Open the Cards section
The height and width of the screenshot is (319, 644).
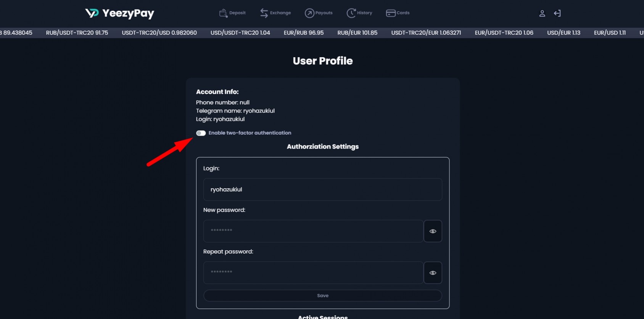point(398,13)
